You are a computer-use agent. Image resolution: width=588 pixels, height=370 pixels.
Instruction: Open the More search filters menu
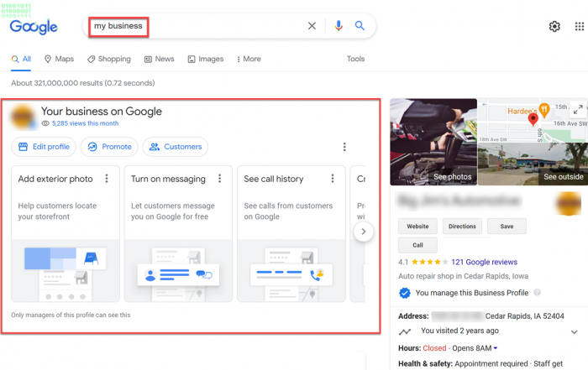pyautogui.click(x=249, y=59)
